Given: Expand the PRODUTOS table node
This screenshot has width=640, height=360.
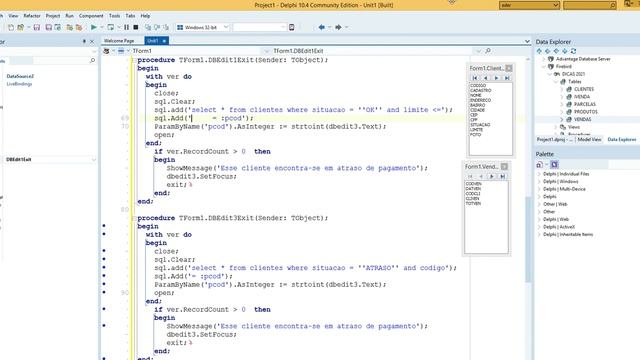Looking at the screenshot, I should [x=562, y=112].
